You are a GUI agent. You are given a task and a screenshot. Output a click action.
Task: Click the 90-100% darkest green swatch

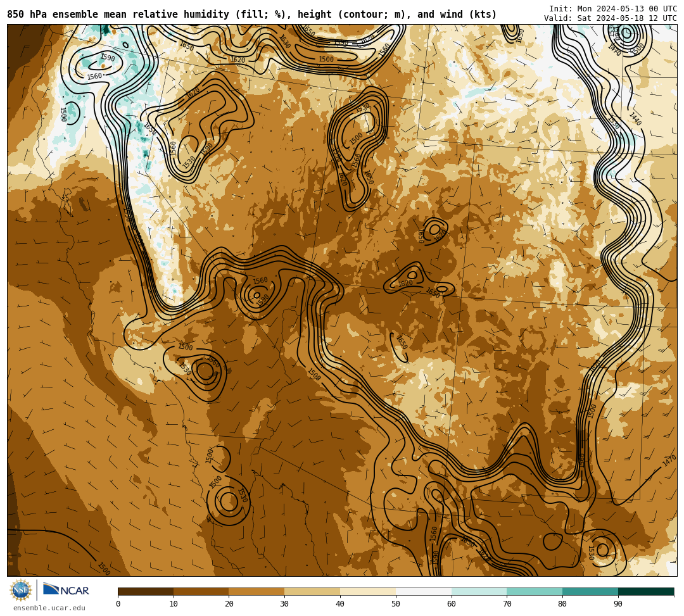[x=646, y=591]
